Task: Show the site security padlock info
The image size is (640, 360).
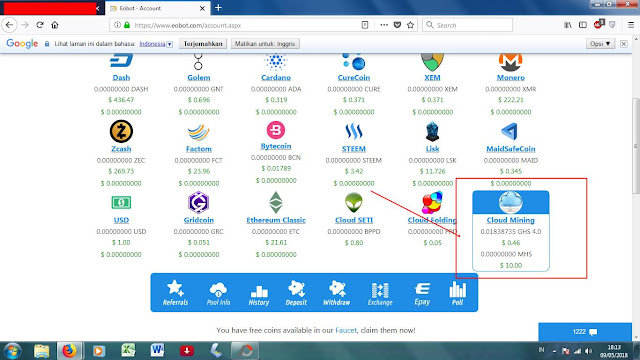Action: [x=127, y=25]
